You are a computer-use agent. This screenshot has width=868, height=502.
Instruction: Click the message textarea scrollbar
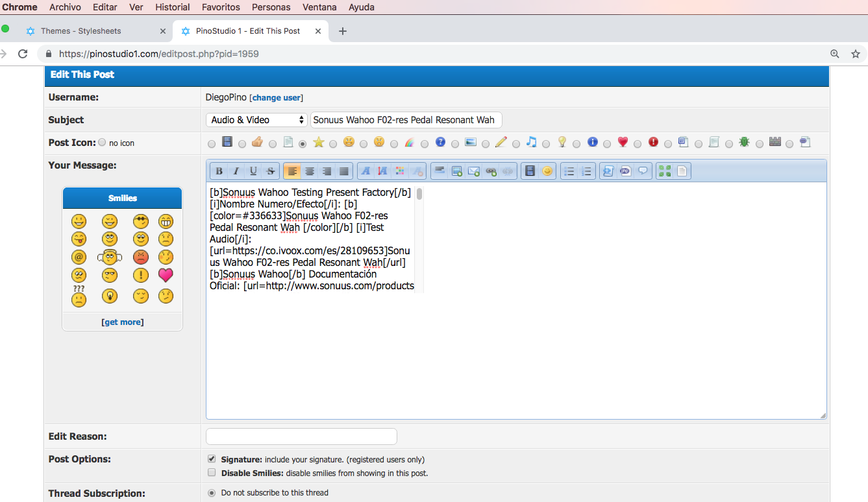click(419, 194)
